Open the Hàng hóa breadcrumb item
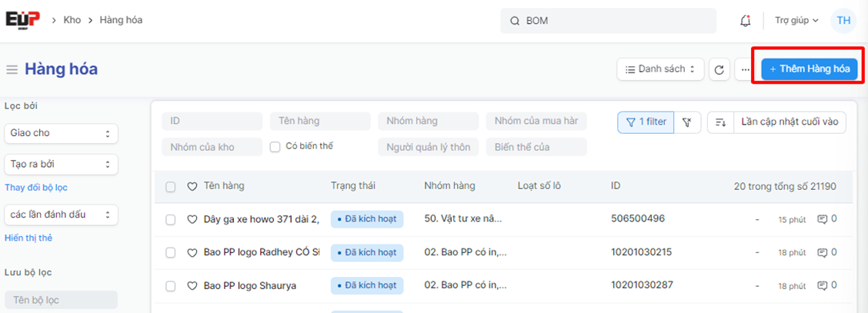Image resolution: width=868 pixels, height=313 pixels. [x=121, y=20]
